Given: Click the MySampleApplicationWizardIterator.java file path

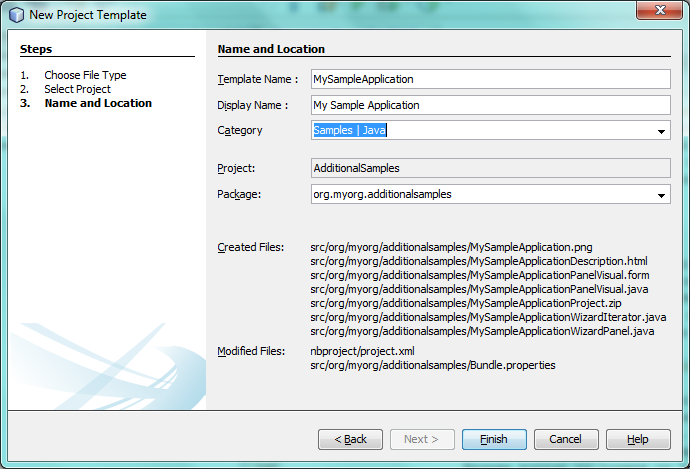Looking at the screenshot, I should [x=488, y=317].
